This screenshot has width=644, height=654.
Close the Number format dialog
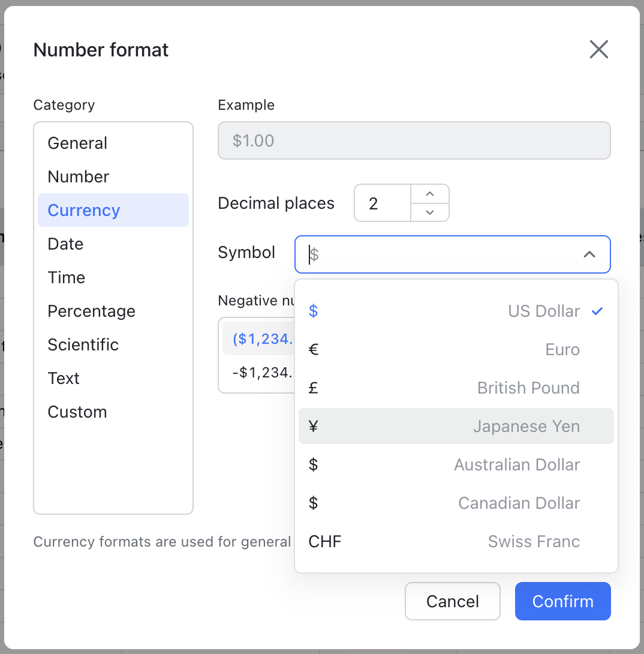tap(598, 50)
